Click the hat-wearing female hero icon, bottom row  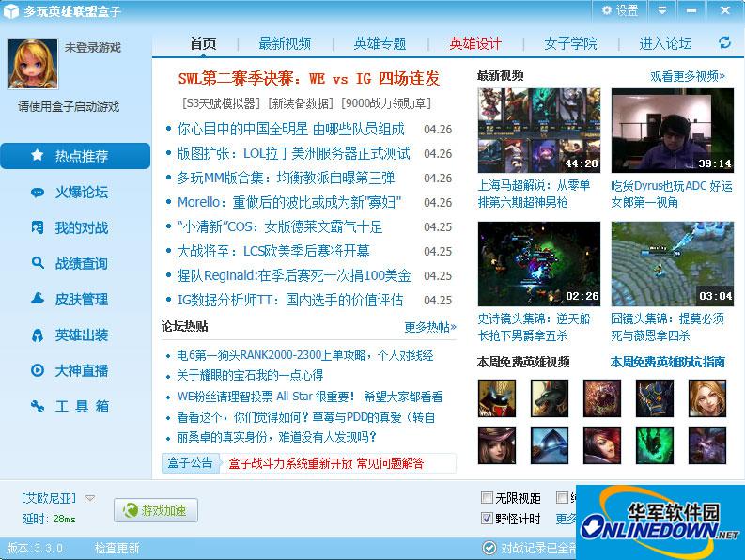coord(496,445)
